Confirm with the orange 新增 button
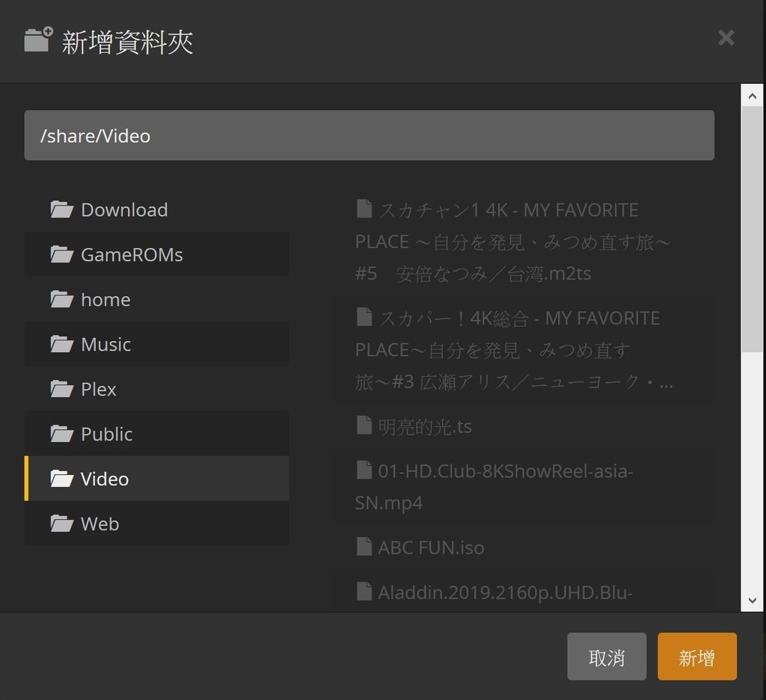 tap(697, 657)
